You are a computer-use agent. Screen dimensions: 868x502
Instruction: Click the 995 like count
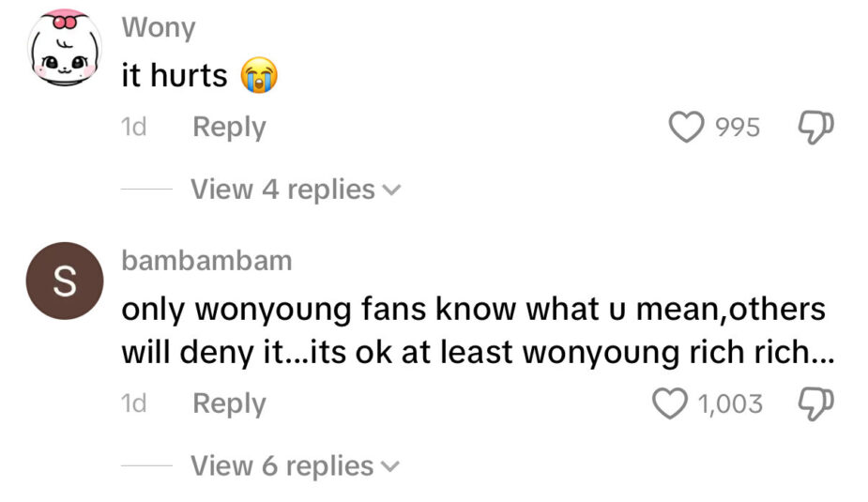coord(738,128)
